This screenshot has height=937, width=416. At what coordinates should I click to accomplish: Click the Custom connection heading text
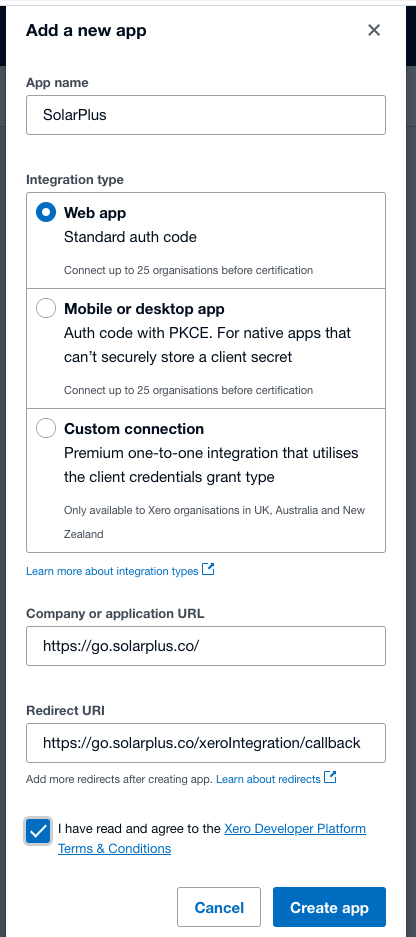click(134, 428)
